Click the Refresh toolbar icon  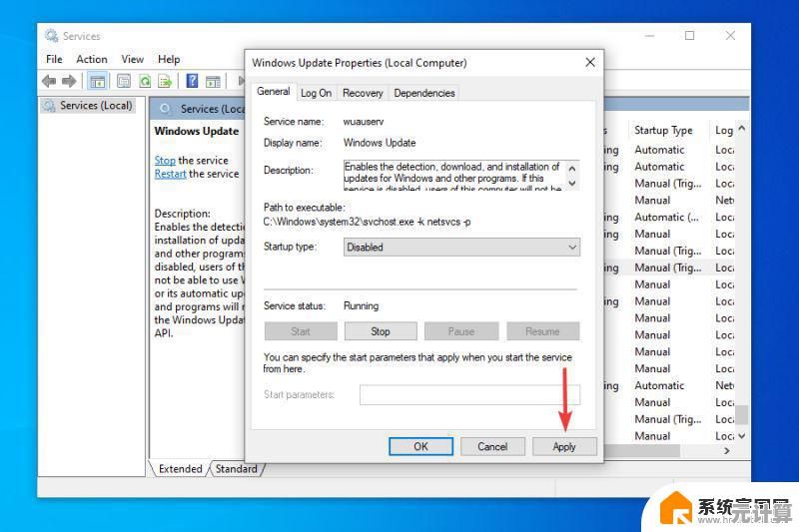pos(145,81)
